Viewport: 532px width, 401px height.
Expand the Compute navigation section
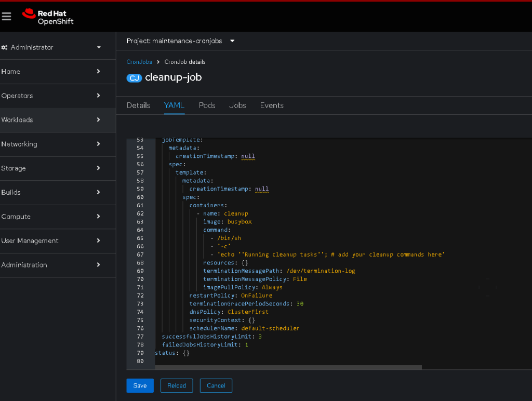58,217
